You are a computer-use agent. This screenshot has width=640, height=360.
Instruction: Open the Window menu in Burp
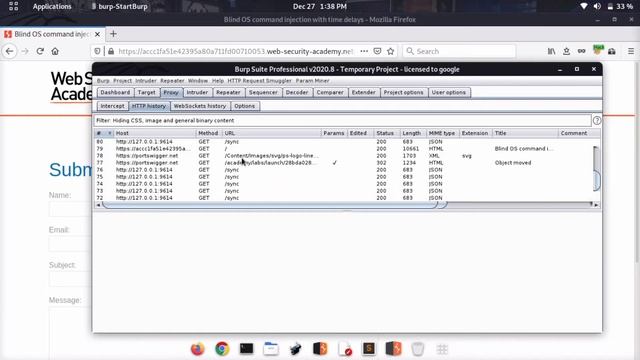pyautogui.click(x=198, y=81)
